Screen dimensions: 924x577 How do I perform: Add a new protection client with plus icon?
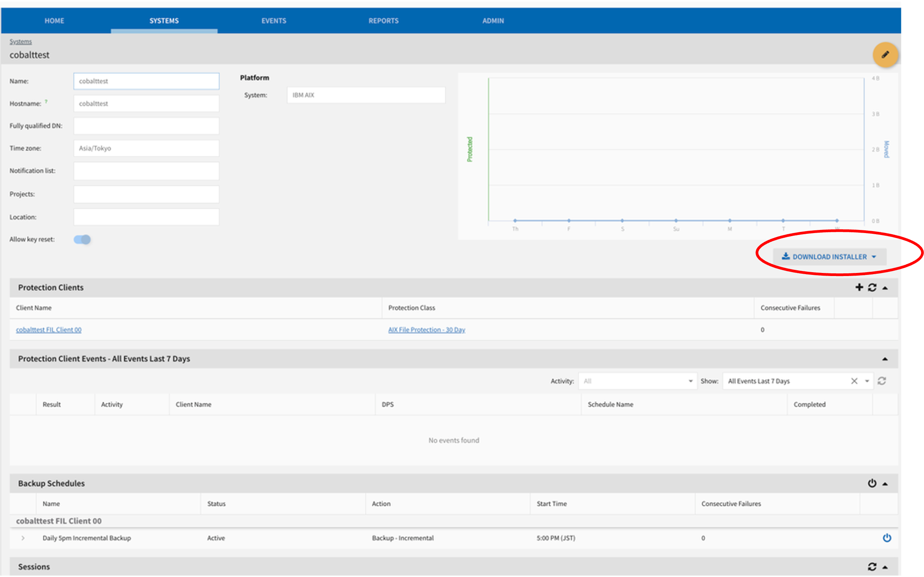[x=859, y=287]
